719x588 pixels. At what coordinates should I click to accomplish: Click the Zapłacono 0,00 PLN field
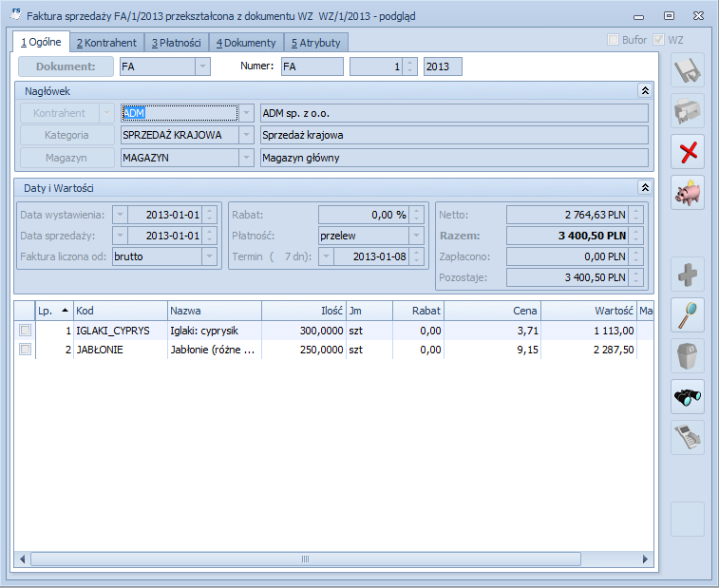pyautogui.click(x=567, y=256)
